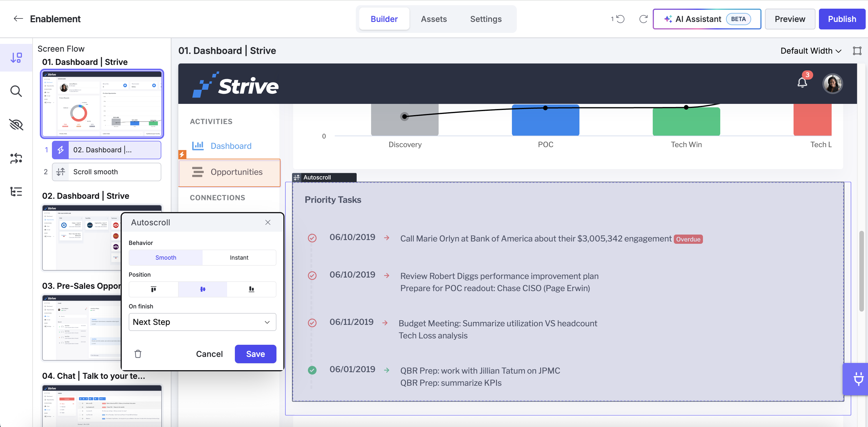Click the arrow next to 06/11/2019

click(x=385, y=323)
